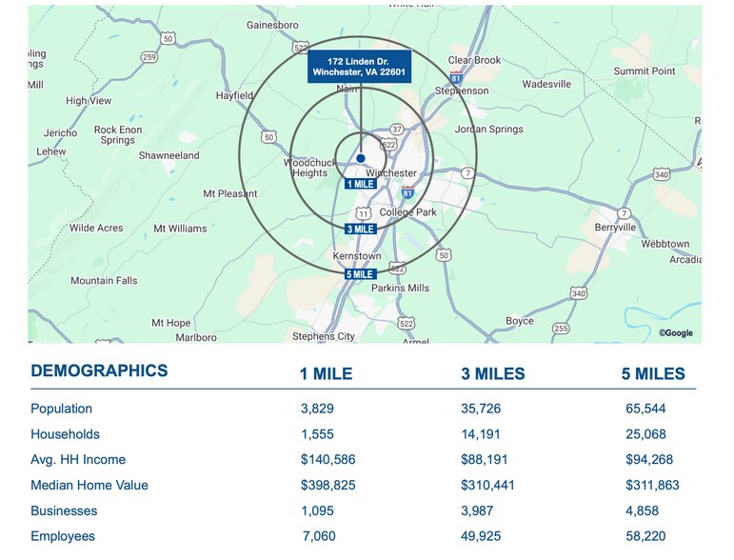The height and width of the screenshot is (560, 734).
Task: Click the Route 255 highway shield
Action: [562, 329]
